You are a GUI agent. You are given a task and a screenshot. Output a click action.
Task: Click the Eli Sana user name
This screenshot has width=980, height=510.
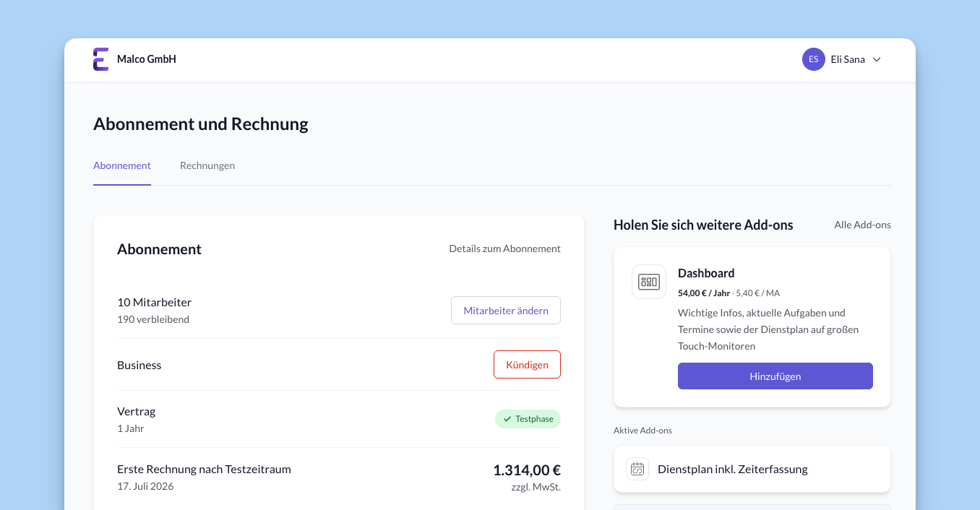848,59
